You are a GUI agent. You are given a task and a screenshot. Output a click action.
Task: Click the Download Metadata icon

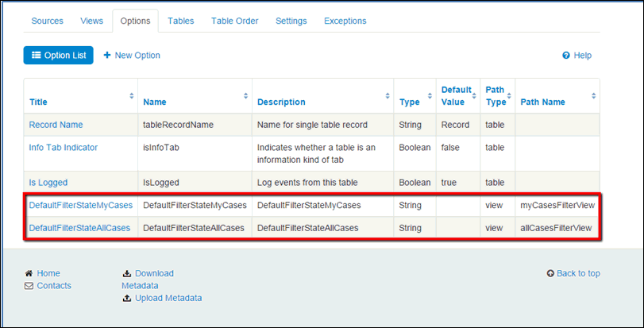coord(126,273)
